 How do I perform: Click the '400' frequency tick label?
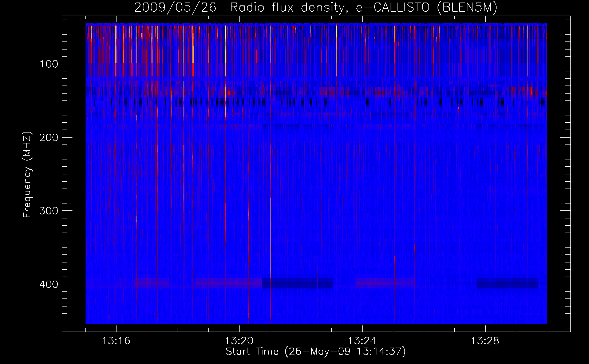point(49,284)
